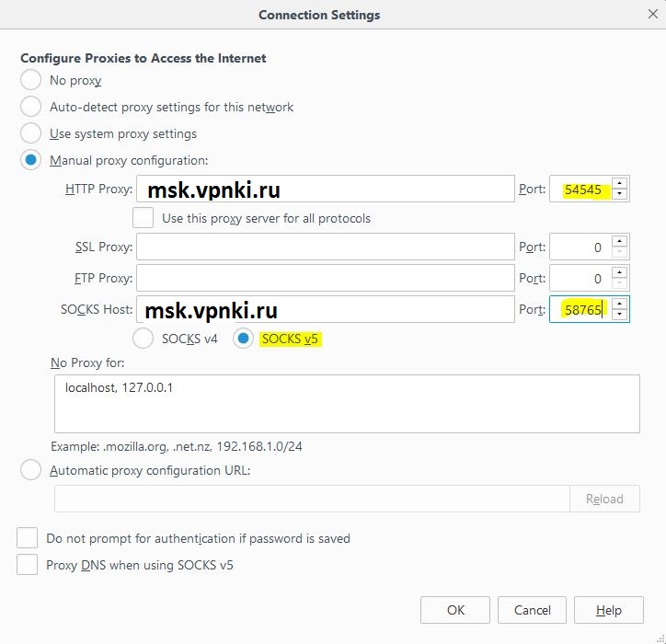Increase SOCKS port with up arrow
The image size is (666, 644).
[x=620, y=304]
